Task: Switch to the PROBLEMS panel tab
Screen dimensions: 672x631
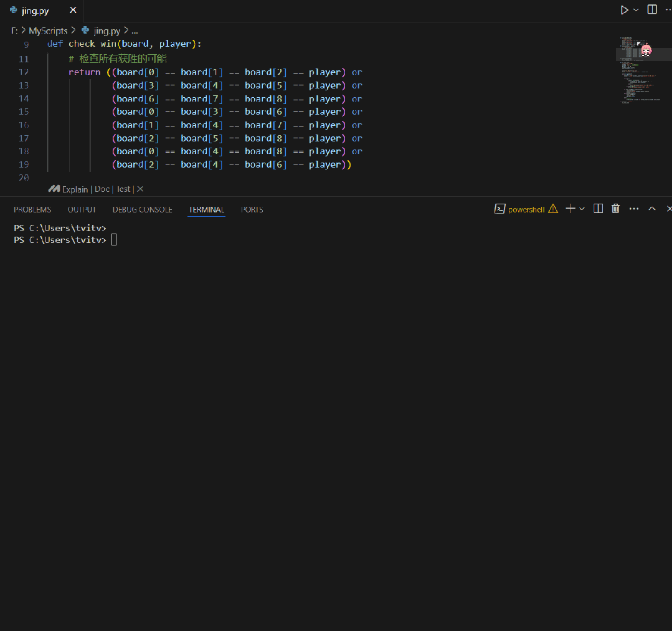Action: (x=32, y=210)
